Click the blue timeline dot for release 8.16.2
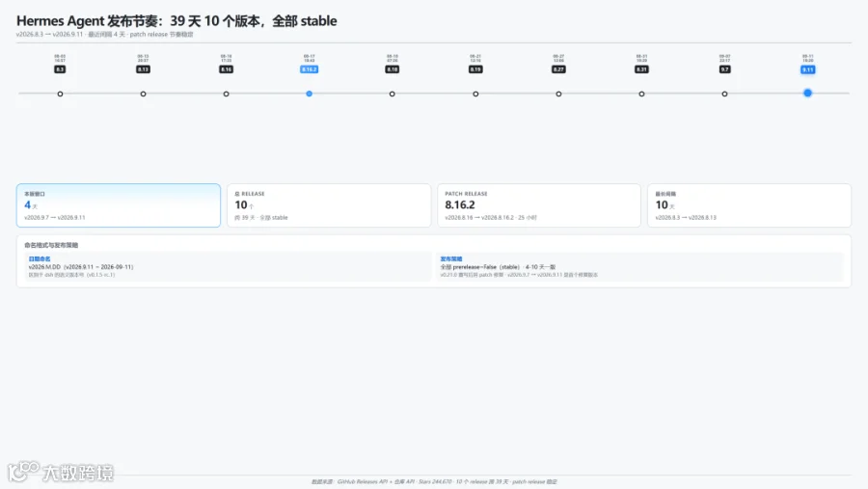This screenshot has height=489, width=868. coord(309,94)
